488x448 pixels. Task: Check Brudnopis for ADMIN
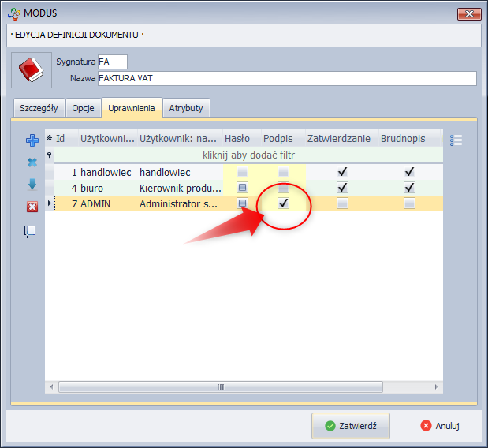point(409,203)
